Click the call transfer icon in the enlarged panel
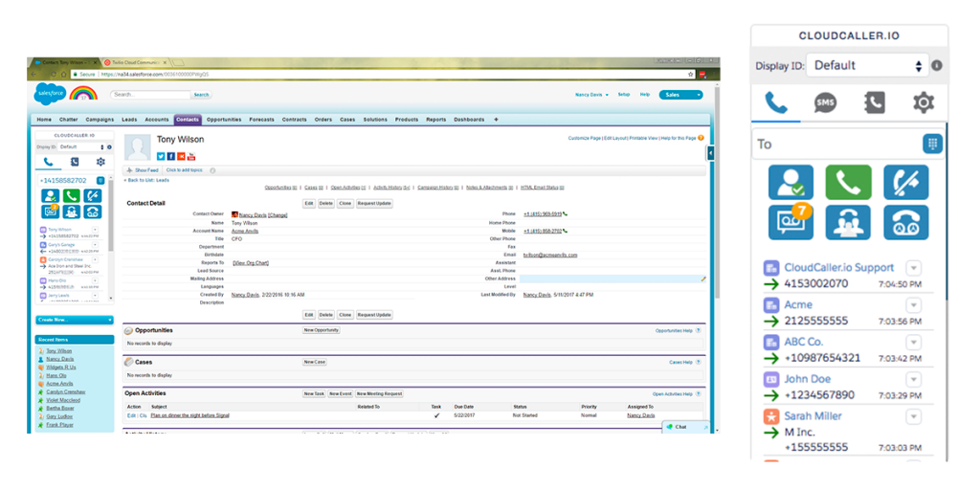The height and width of the screenshot is (490, 980). click(x=905, y=183)
